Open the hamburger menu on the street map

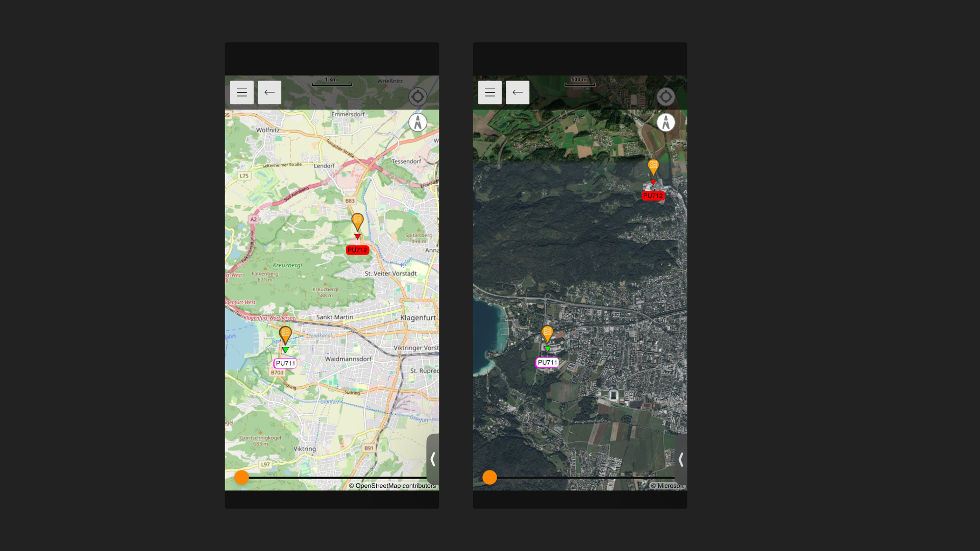tap(241, 92)
